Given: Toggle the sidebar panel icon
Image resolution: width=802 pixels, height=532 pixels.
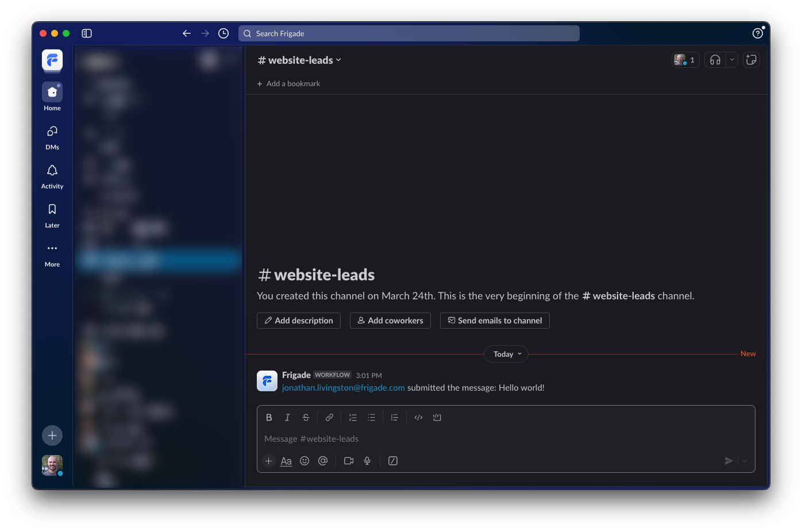Looking at the screenshot, I should tap(87, 33).
